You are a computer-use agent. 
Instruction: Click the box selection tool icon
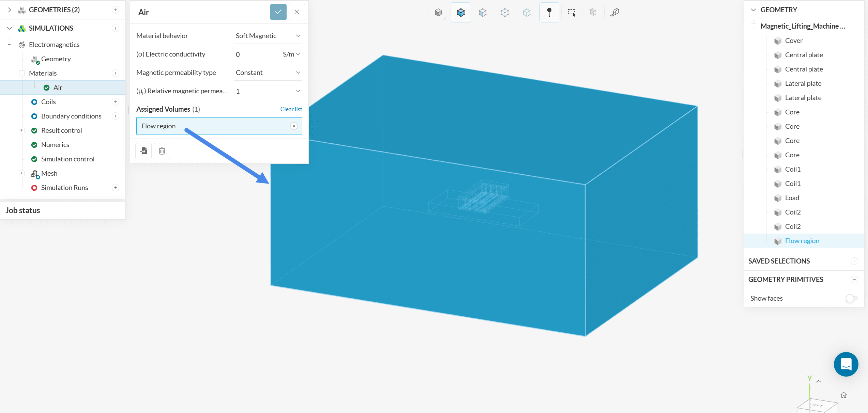tap(572, 13)
